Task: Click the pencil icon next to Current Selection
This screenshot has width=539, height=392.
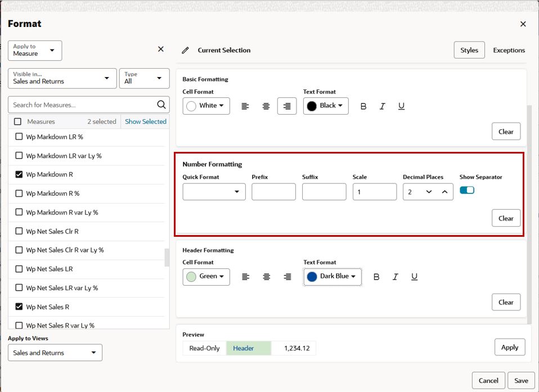Action: click(x=185, y=50)
